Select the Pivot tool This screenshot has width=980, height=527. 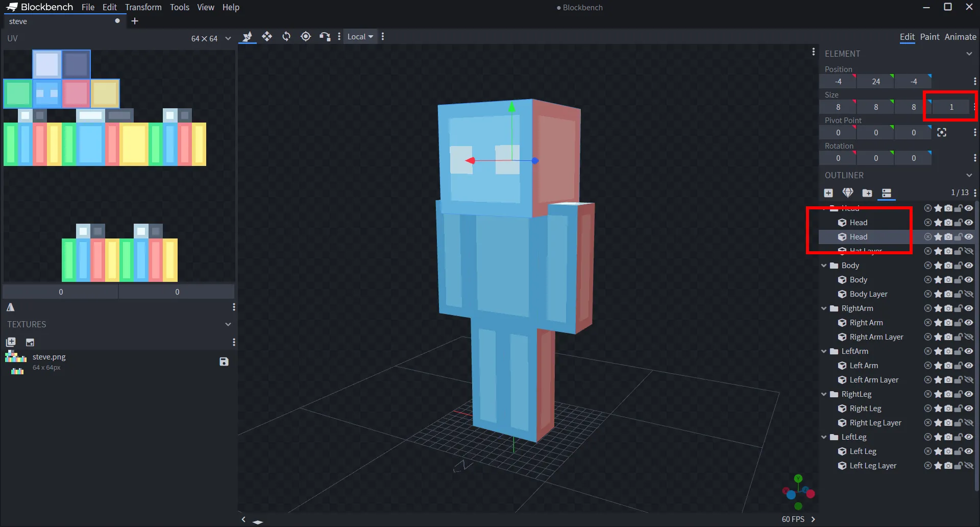tap(306, 36)
